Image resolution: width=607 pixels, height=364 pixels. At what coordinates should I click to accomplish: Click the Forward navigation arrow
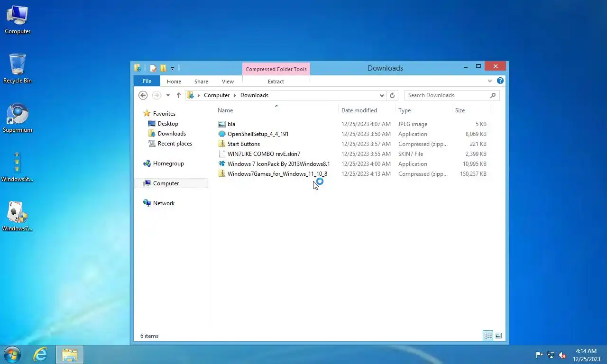pos(156,95)
